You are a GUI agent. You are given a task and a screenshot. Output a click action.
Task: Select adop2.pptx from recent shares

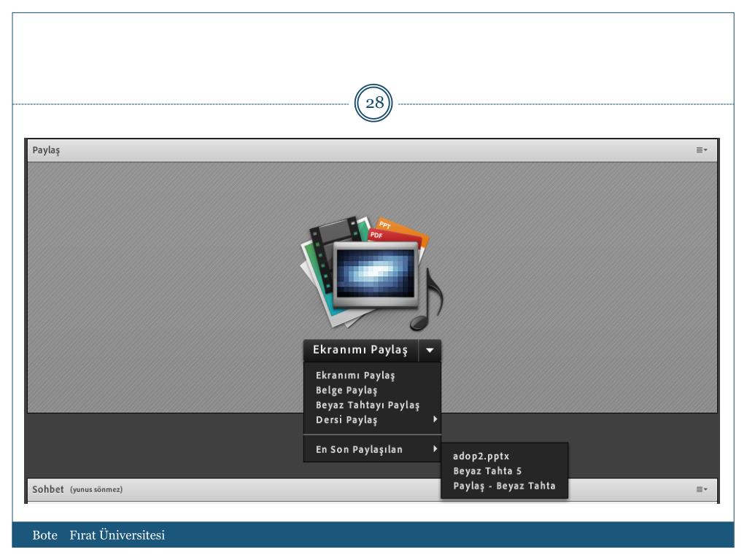504,456
